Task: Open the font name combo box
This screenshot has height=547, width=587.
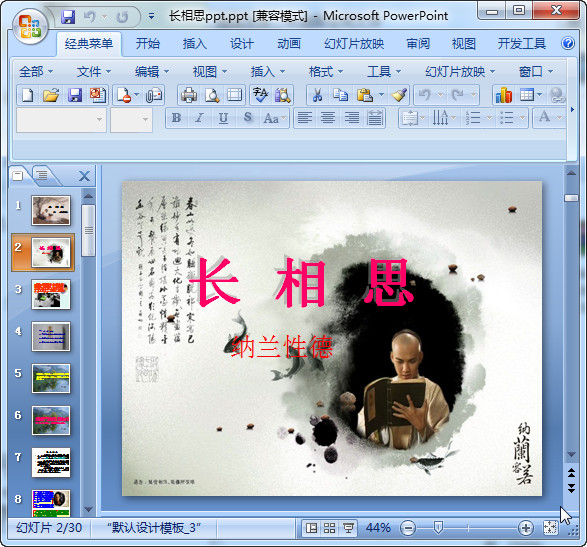Action: point(61,120)
